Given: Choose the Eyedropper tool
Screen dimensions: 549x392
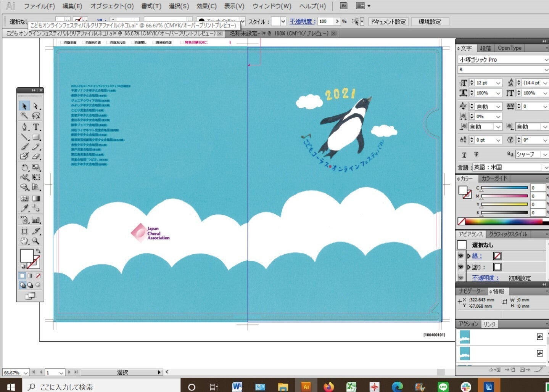Looking at the screenshot, I should tap(24, 208).
